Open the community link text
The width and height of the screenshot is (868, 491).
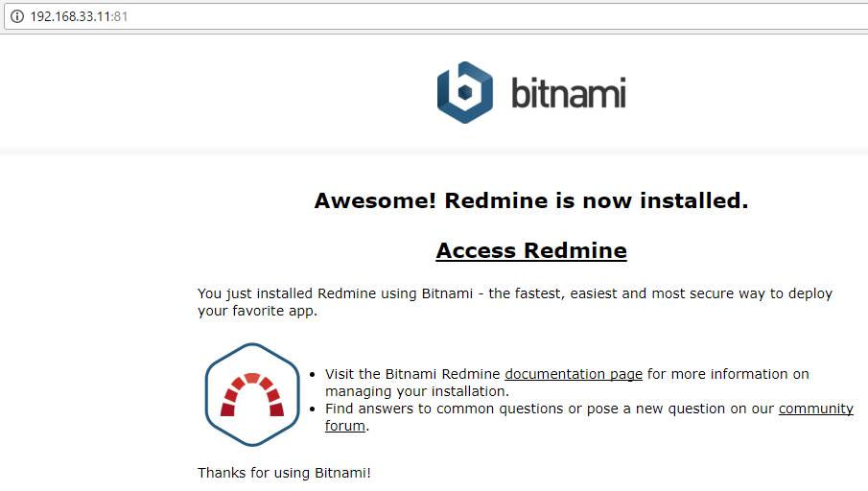pos(816,409)
